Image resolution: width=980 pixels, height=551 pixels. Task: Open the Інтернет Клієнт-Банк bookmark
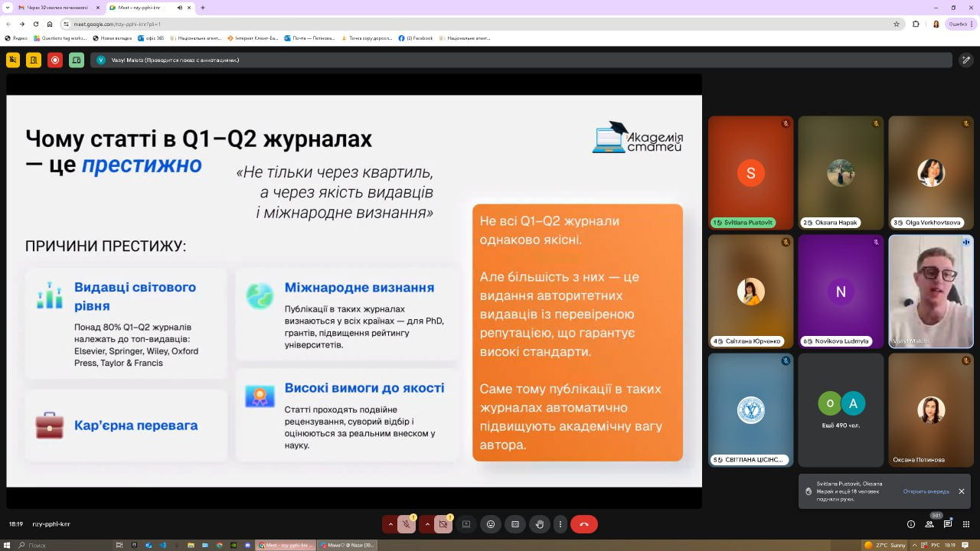pos(253,37)
